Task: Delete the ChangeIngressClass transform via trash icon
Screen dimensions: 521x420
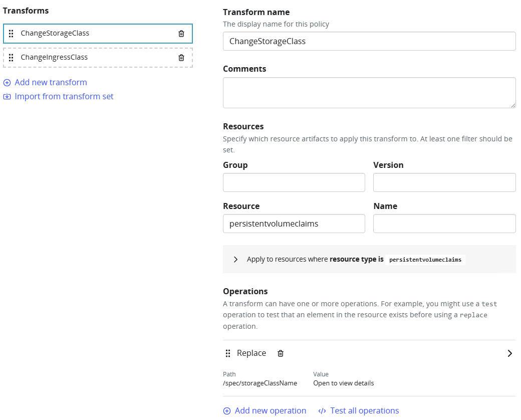Action: coord(181,58)
